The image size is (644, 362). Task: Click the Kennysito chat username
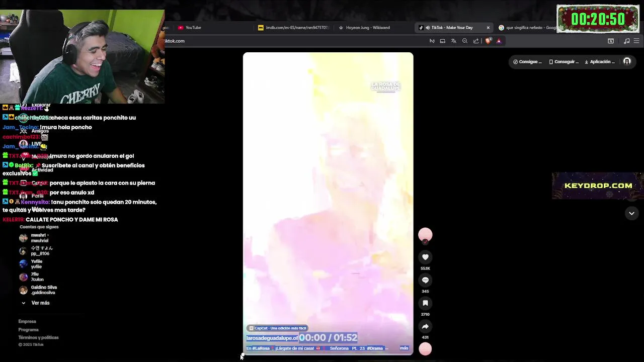click(35, 202)
